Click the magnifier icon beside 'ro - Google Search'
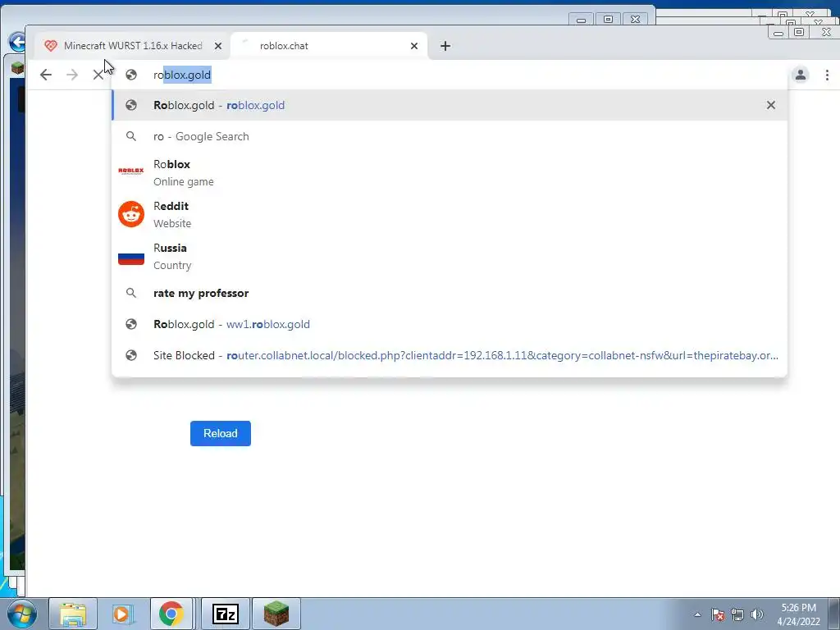The width and height of the screenshot is (840, 630). coord(130,136)
